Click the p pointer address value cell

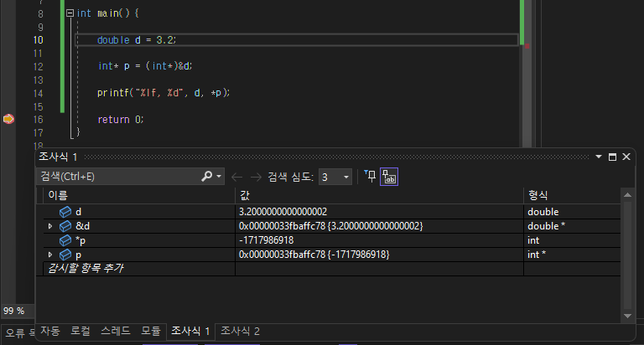380,255
